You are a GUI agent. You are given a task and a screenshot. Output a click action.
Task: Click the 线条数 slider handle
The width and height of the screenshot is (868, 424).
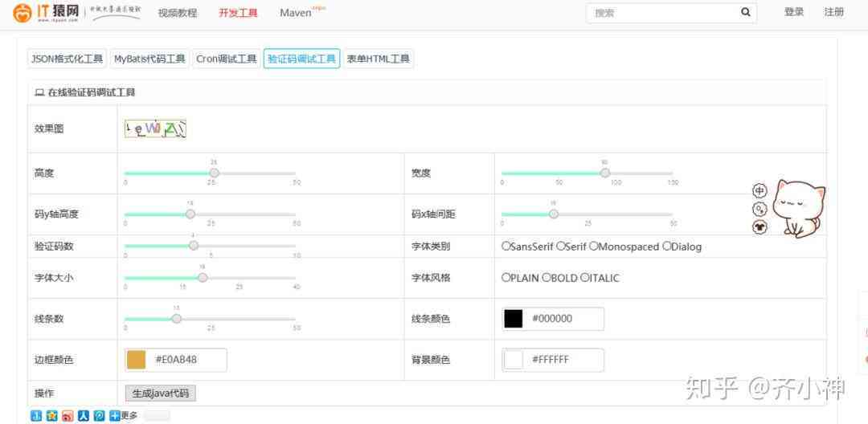(176, 319)
